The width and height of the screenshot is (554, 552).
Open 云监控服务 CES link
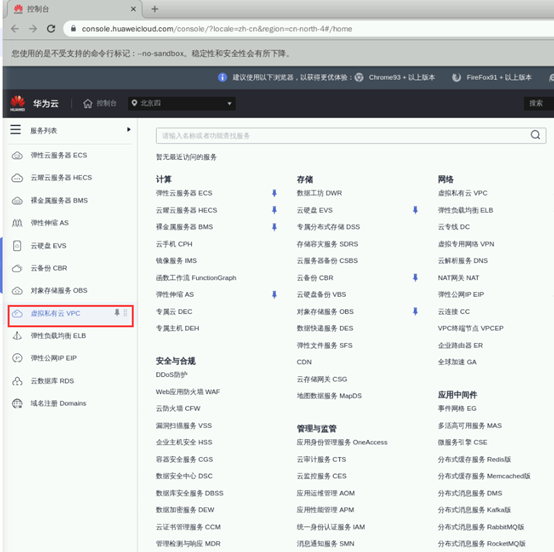pyautogui.click(x=322, y=476)
